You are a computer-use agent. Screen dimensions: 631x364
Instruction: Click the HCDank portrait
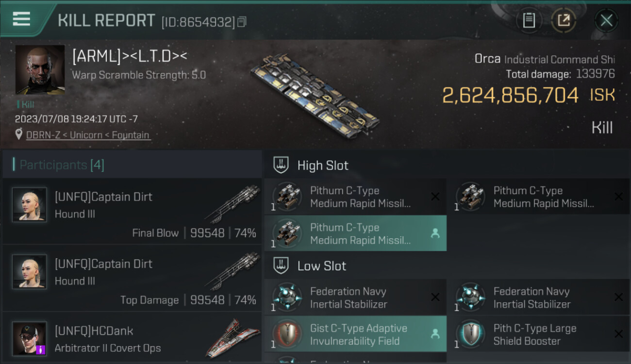pos(30,338)
